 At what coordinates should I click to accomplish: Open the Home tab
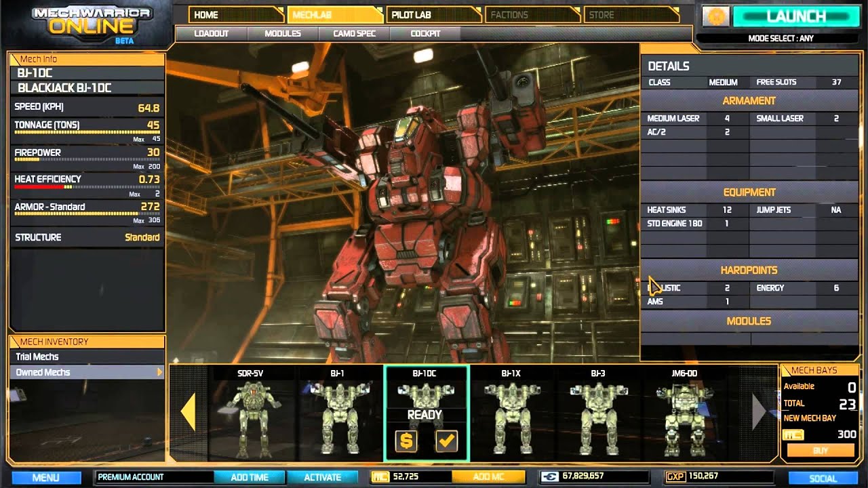(x=235, y=14)
